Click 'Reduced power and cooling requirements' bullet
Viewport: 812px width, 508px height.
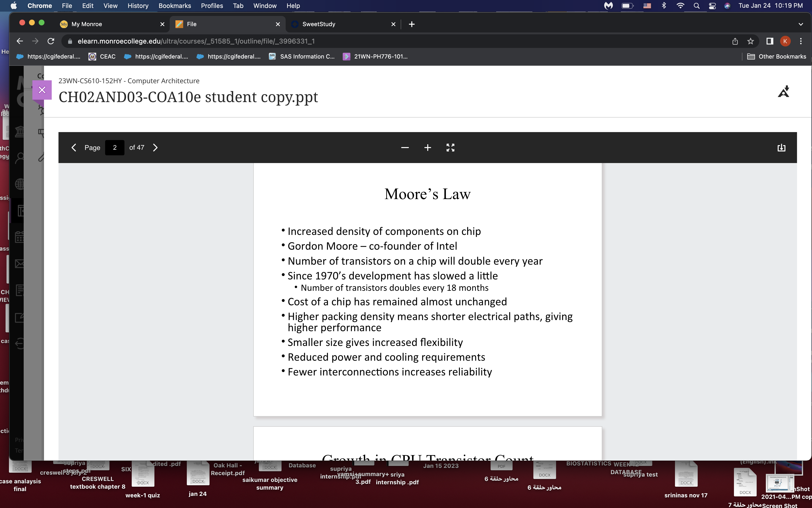coord(386,357)
